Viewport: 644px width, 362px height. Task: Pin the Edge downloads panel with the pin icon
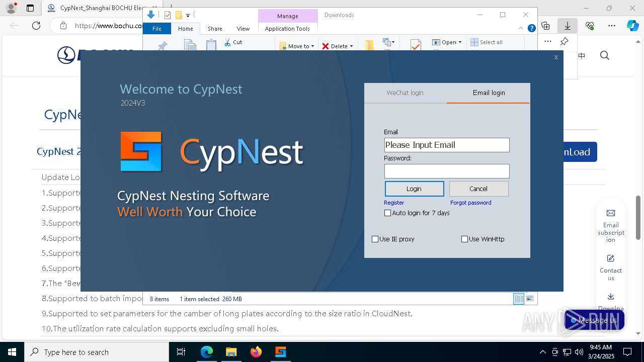pyautogui.click(x=564, y=41)
